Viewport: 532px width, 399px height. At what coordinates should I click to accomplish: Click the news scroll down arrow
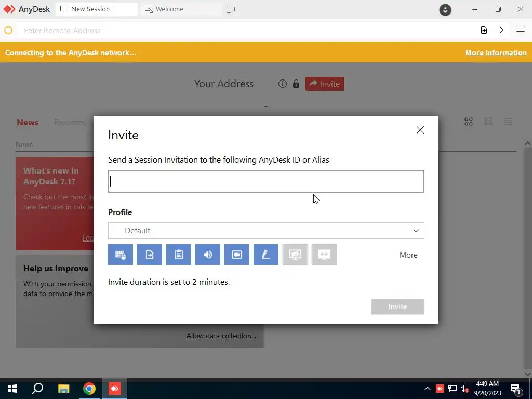(x=528, y=374)
